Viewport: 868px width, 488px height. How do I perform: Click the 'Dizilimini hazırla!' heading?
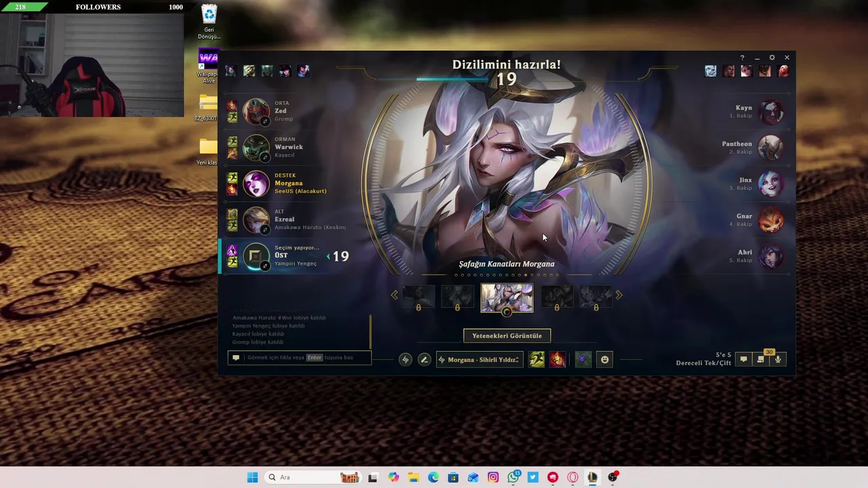[507, 65]
